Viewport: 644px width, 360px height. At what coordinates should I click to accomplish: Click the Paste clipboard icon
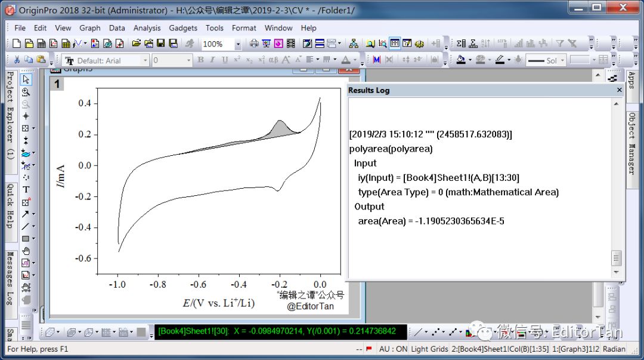click(41, 60)
